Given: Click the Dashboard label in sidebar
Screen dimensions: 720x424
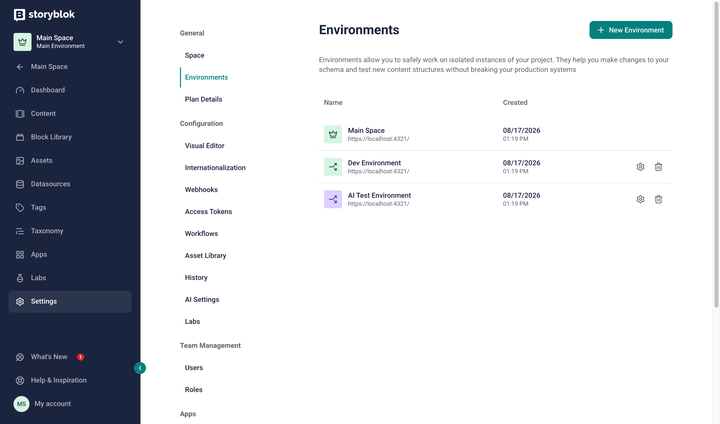Looking at the screenshot, I should [x=48, y=90].
